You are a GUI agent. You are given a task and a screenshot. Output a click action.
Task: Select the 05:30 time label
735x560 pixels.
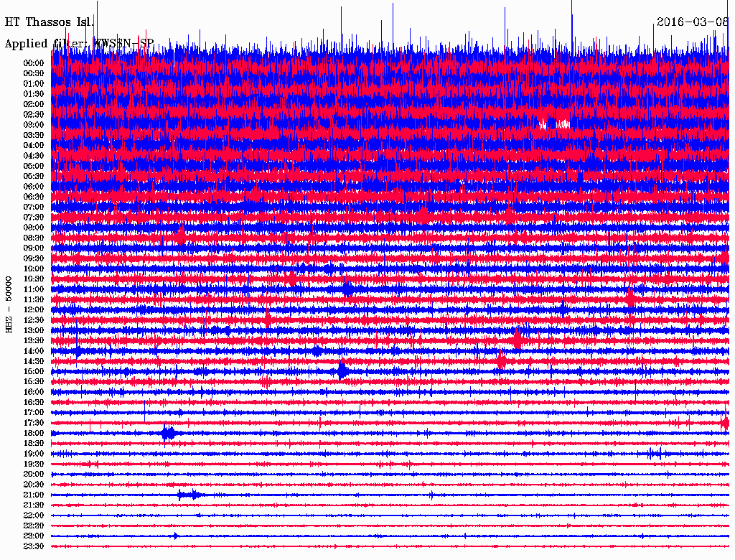[x=34, y=176]
